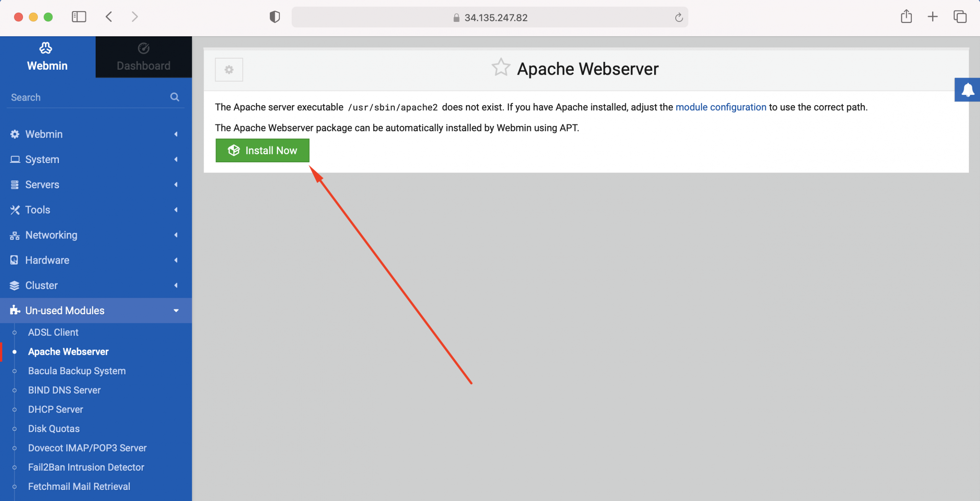Viewport: 980px width, 501px height.
Task: Click the green Install Now button
Action: pos(262,150)
